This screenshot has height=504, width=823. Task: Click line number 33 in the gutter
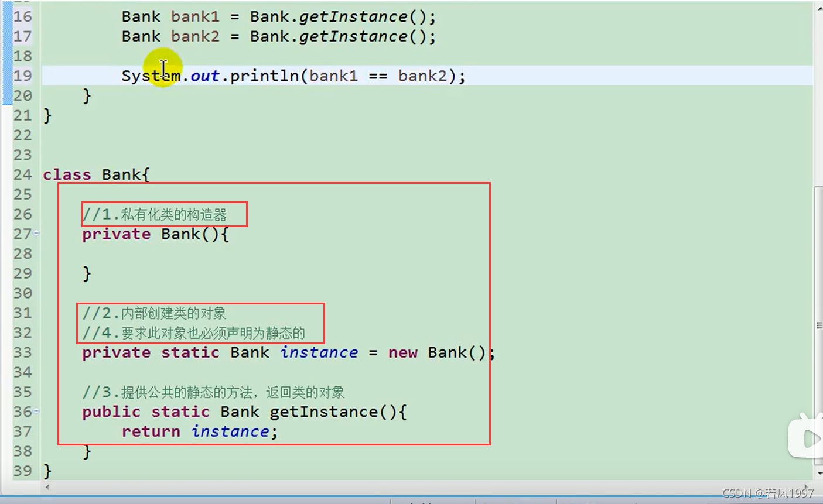22,352
